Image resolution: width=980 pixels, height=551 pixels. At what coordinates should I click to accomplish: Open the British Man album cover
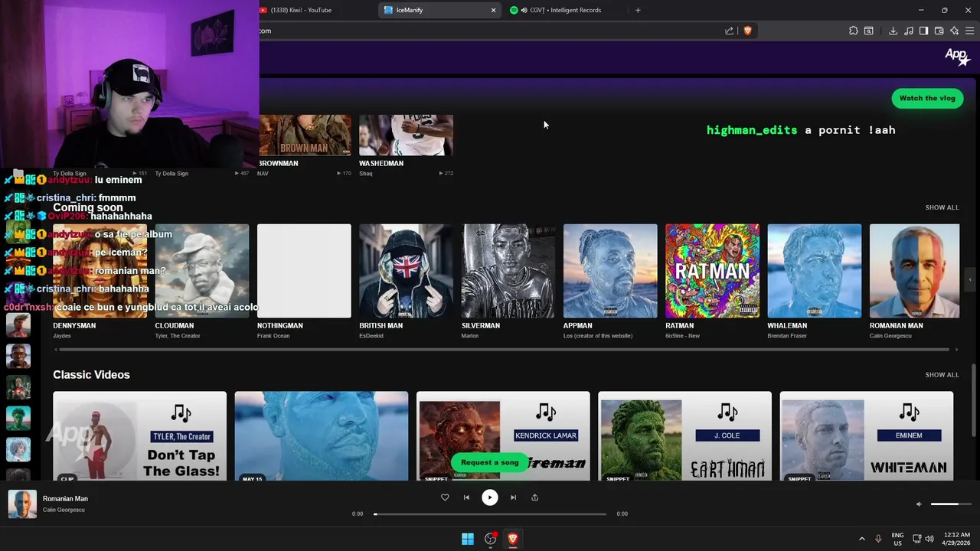pyautogui.click(x=406, y=271)
